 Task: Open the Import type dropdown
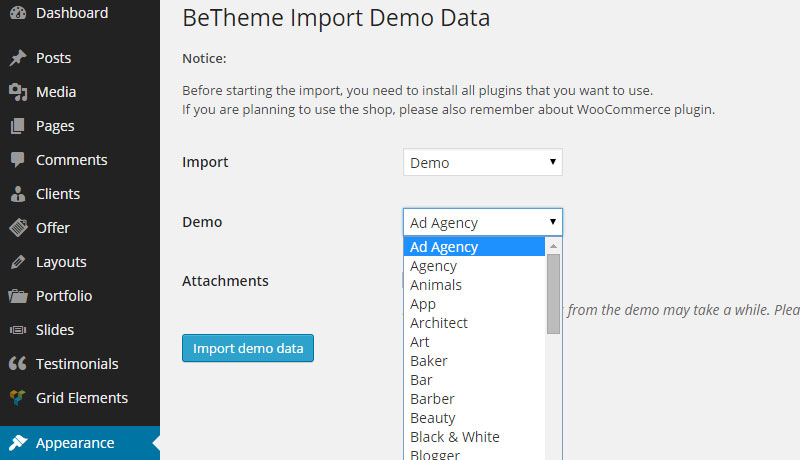pyautogui.click(x=482, y=162)
